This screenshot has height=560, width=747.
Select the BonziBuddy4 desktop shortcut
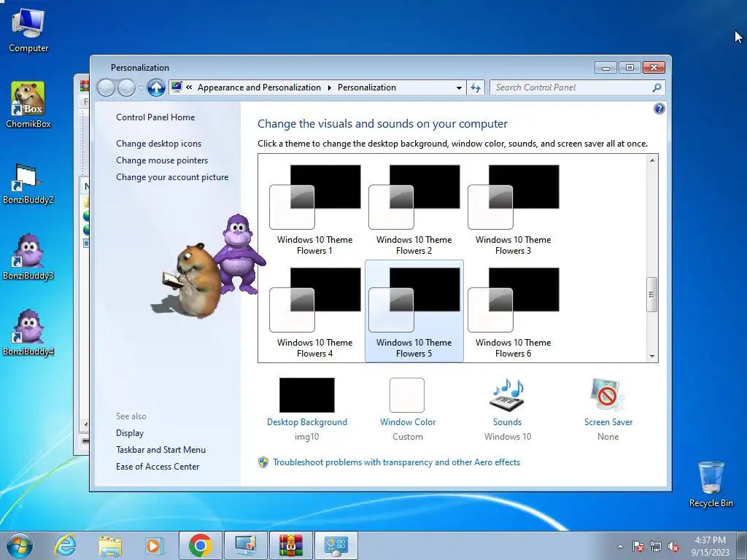pos(28,333)
